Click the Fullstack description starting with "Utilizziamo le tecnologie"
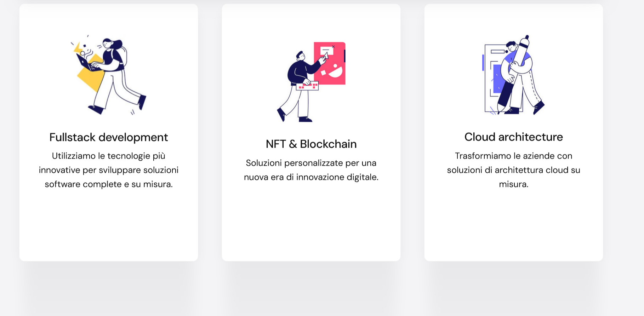 tap(109, 170)
